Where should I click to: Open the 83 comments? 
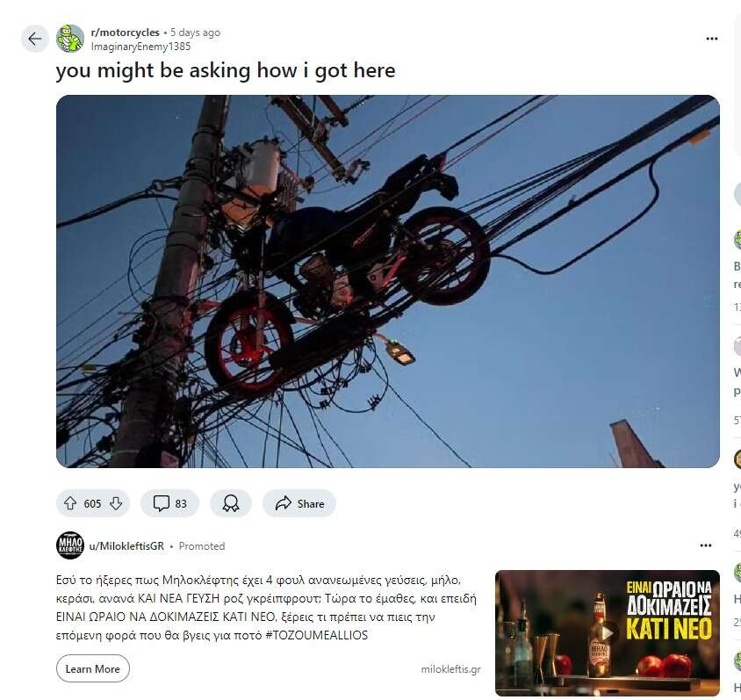(169, 503)
